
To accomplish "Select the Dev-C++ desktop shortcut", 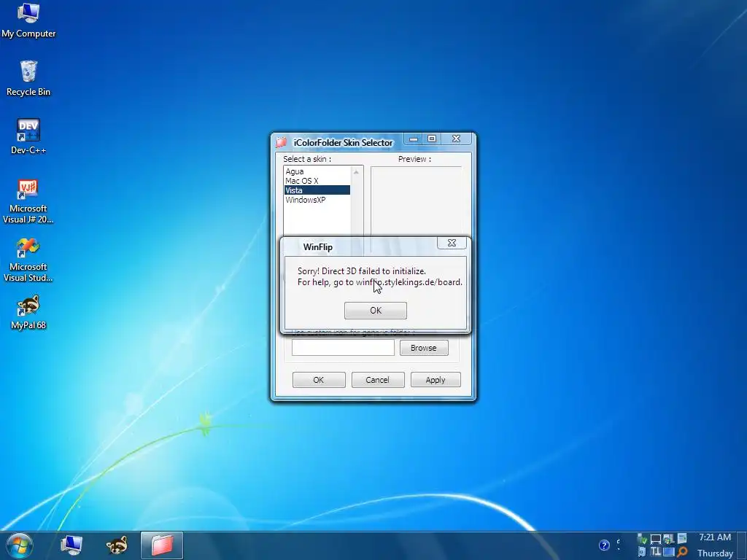I will (28, 136).
